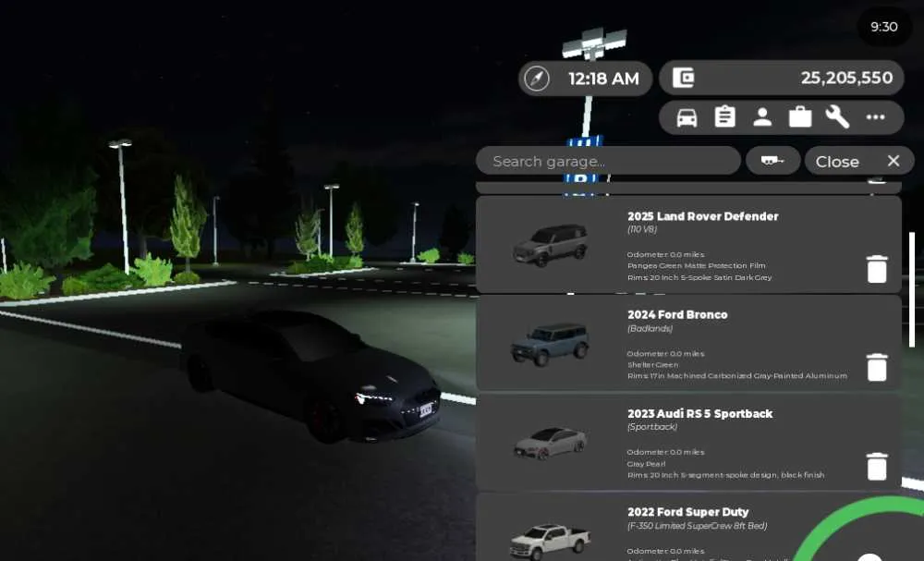This screenshot has width=924, height=561.
Task: Open the briefcase jobs icon
Action: pyautogui.click(x=800, y=117)
